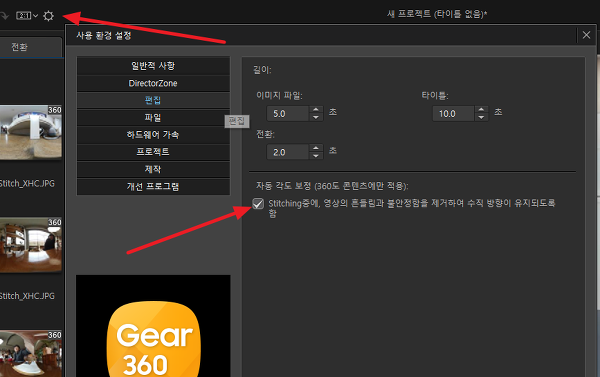Click the 길이 section label
The image size is (600, 377).
(262, 70)
